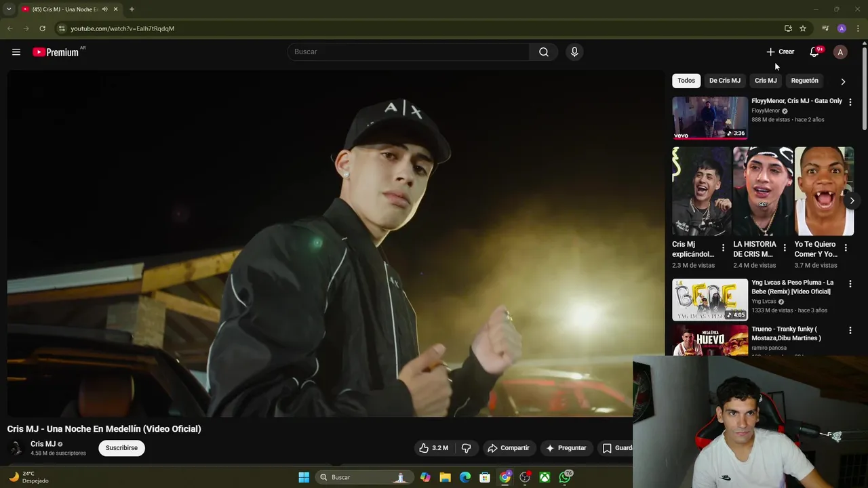Select the Todos filter chip
Image resolution: width=868 pixels, height=488 pixels.
(686, 81)
